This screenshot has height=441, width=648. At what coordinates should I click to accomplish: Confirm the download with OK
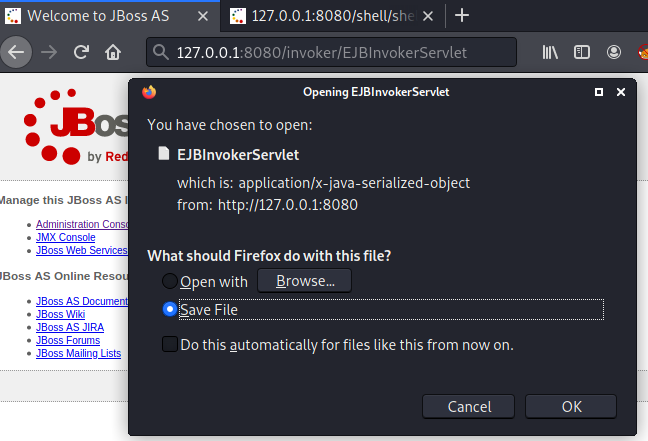(571, 407)
